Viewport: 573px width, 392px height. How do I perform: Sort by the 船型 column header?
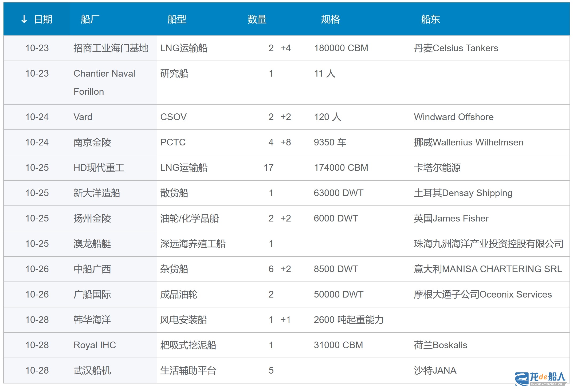177,19
